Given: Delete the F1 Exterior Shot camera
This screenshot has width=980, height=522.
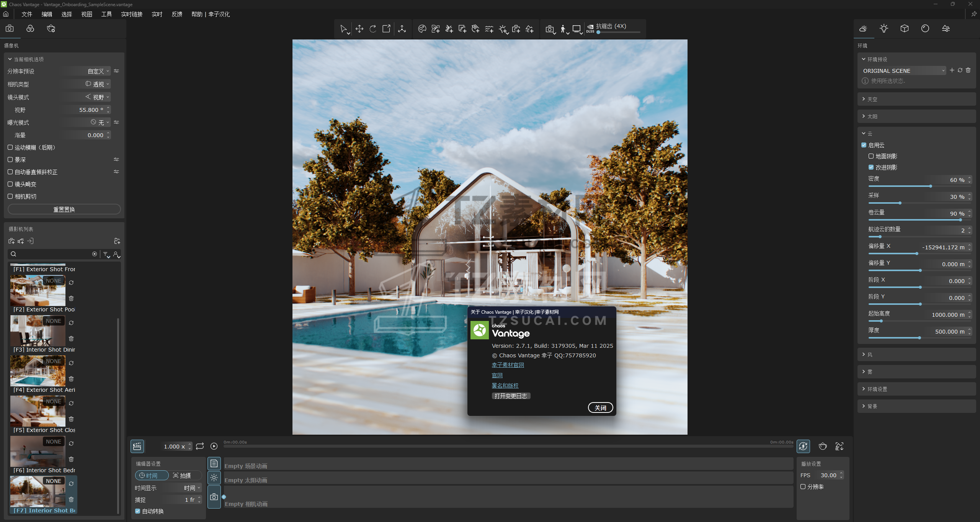Looking at the screenshot, I should pos(71,298).
